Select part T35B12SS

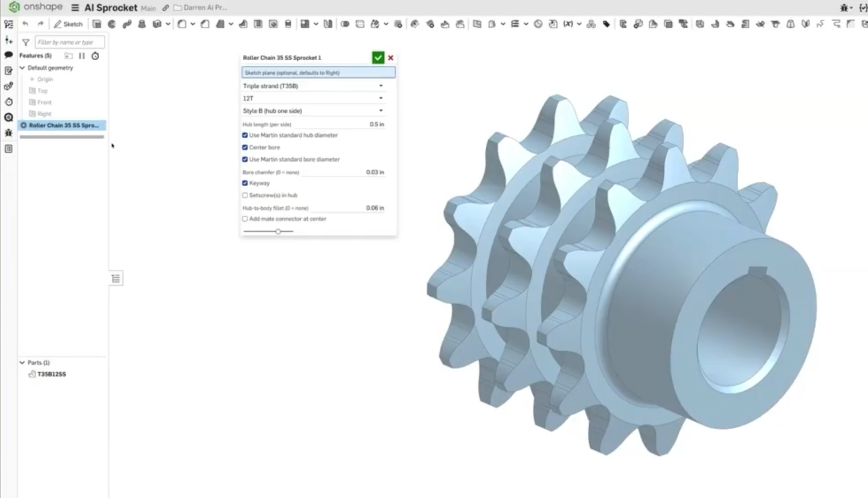tap(51, 374)
